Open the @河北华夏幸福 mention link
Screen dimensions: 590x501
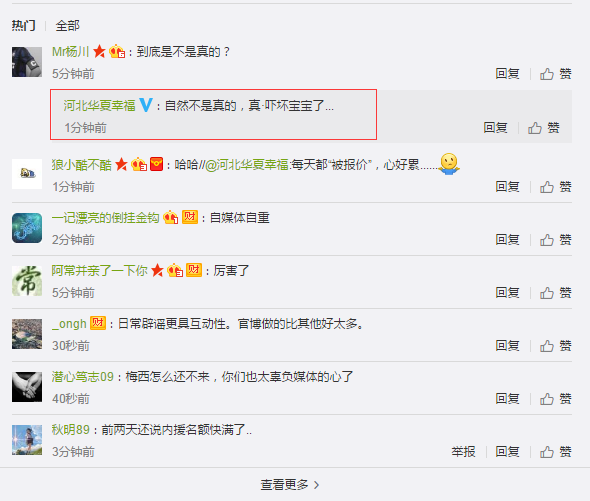coord(246,164)
